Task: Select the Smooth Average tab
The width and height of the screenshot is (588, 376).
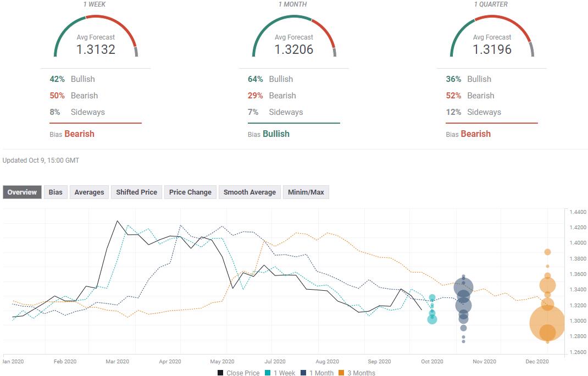Action: coord(249,192)
